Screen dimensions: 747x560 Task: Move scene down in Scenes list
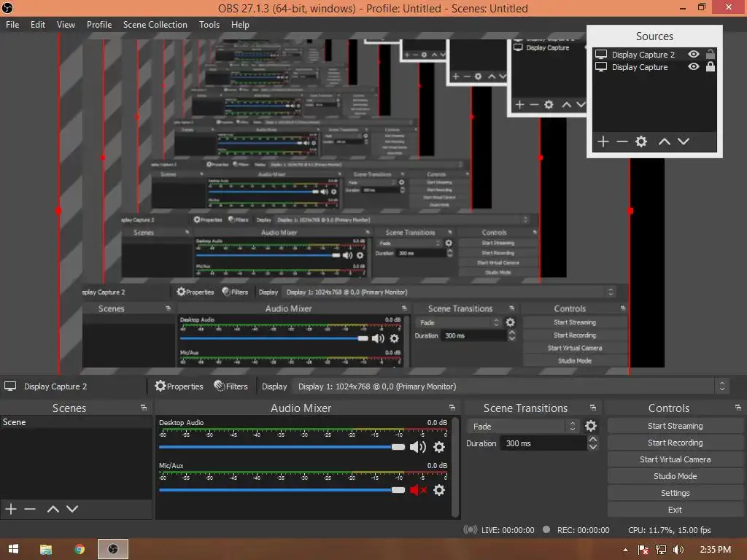click(72, 509)
